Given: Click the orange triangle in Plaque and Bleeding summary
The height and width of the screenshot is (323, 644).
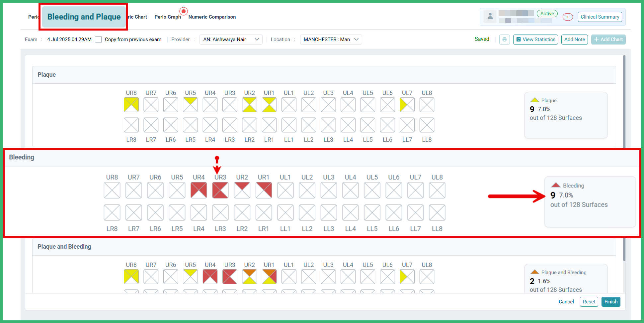Looking at the screenshot, I should (534, 272).
